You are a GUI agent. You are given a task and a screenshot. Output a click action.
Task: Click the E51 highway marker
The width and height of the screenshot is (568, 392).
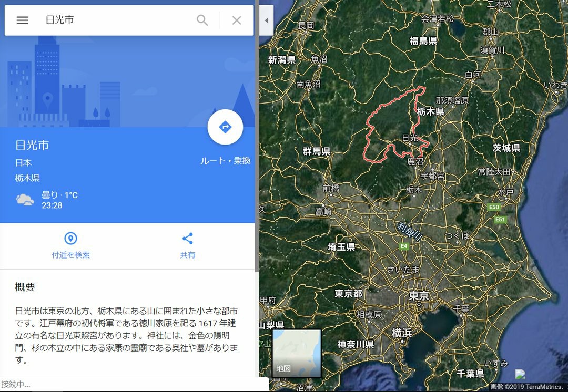(x=500, y=219)
